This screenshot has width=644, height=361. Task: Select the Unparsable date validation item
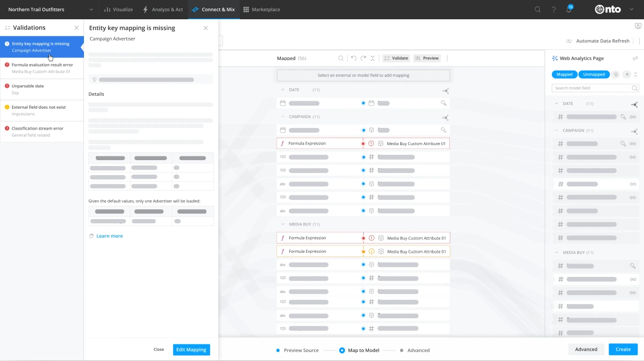42,89
